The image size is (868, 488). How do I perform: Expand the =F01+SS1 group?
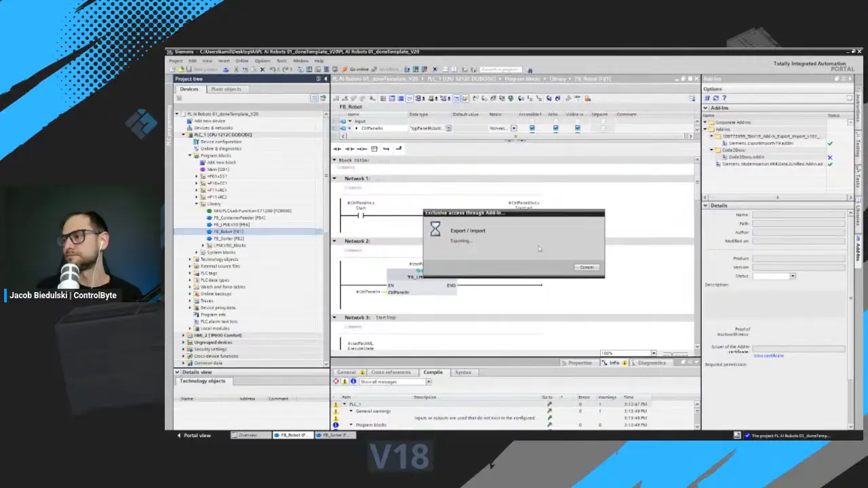click(x=197, y=176)
